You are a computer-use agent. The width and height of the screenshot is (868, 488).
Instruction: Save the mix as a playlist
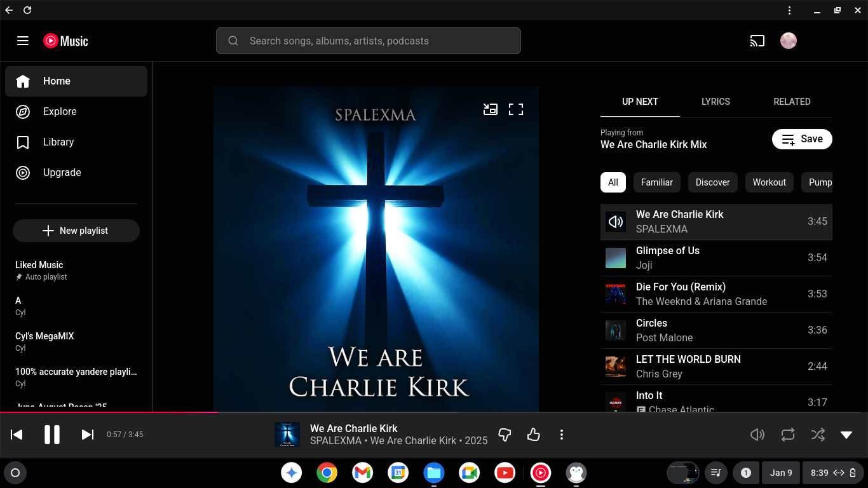802,139
